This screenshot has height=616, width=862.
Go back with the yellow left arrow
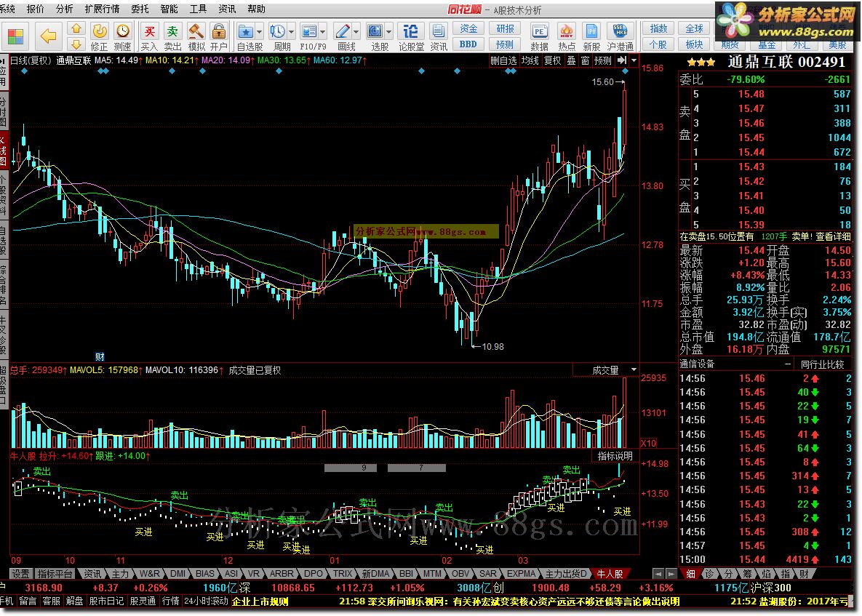tap(49, 37)
